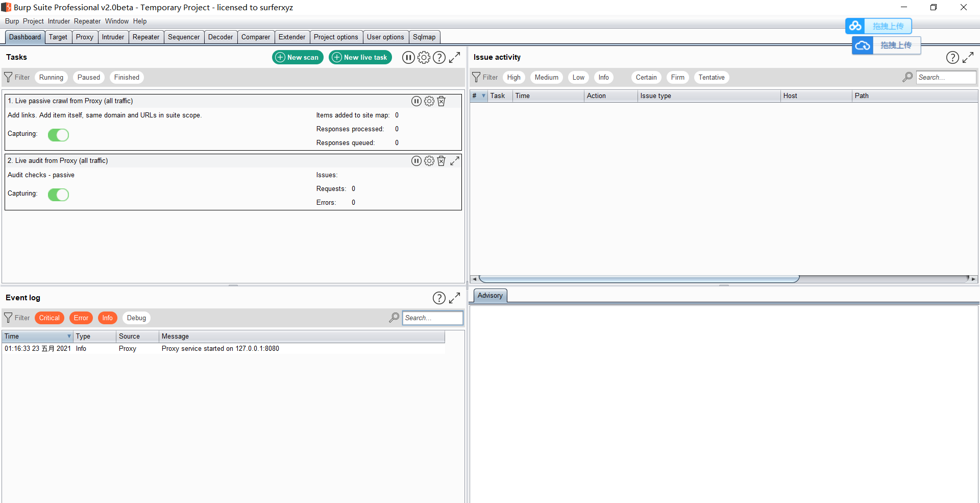Pause all tasks using the Tasks header pause icon

click(408, 57)
